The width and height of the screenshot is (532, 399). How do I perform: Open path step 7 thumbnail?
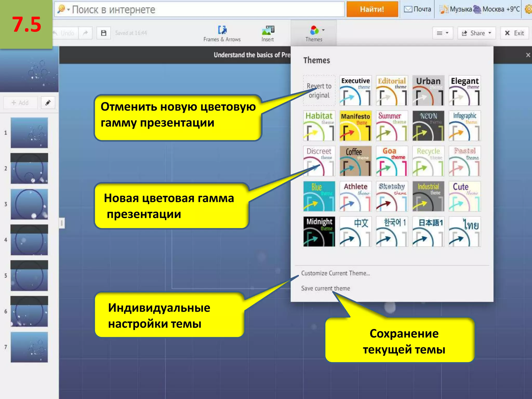coord(29,347)
